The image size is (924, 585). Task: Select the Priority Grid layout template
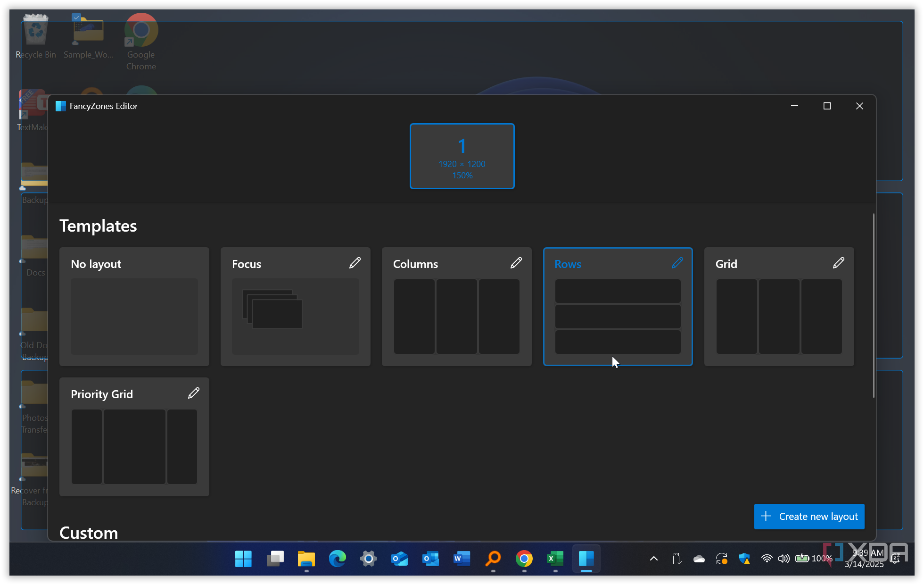coord(134,437)
